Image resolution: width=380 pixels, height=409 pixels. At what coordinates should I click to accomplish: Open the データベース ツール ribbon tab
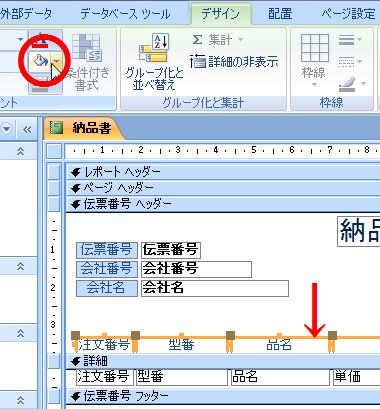click(x=125, y=14)
